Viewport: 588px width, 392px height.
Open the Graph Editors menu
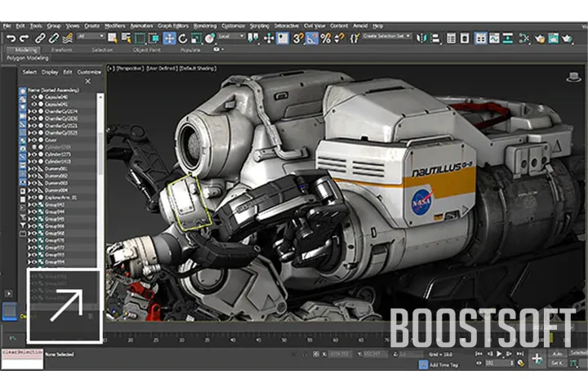coord(171,26)
